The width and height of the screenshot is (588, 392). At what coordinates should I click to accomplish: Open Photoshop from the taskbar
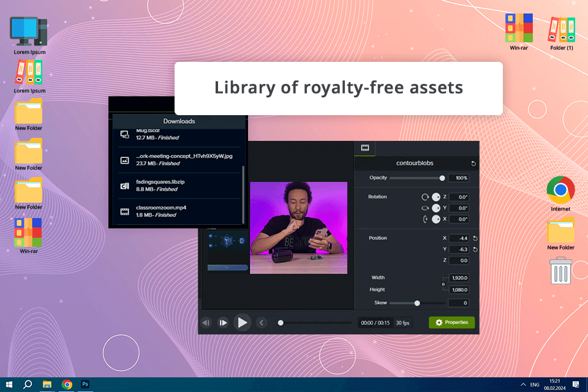85,384
